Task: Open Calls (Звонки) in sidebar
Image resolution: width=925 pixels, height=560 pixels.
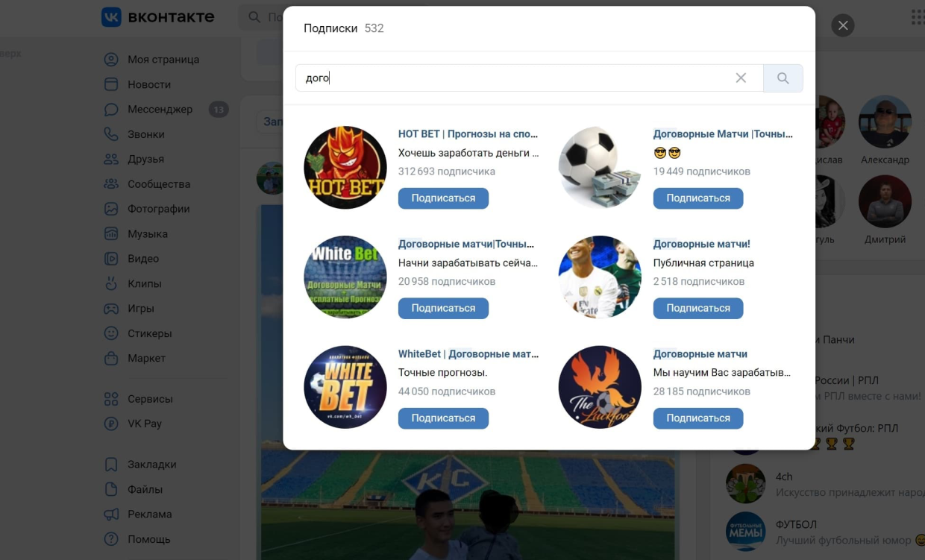Action: pyautogui.click(x=145, y=134)
